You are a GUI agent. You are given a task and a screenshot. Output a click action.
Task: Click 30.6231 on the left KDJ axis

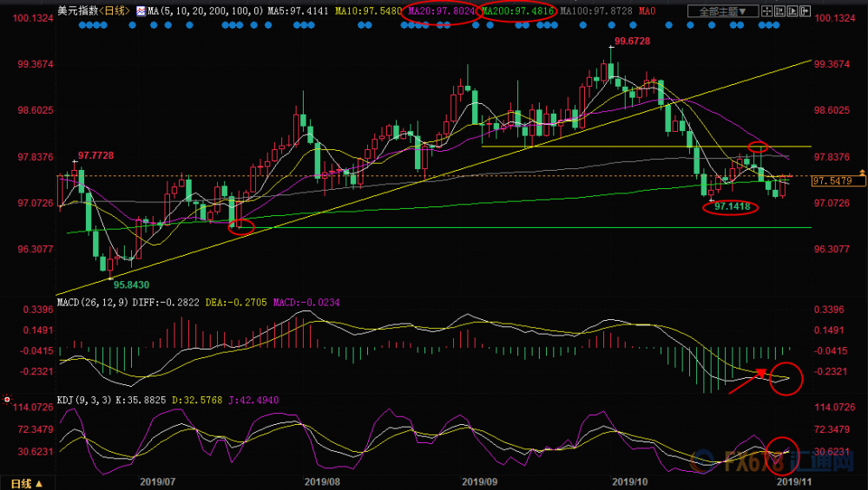36,452
